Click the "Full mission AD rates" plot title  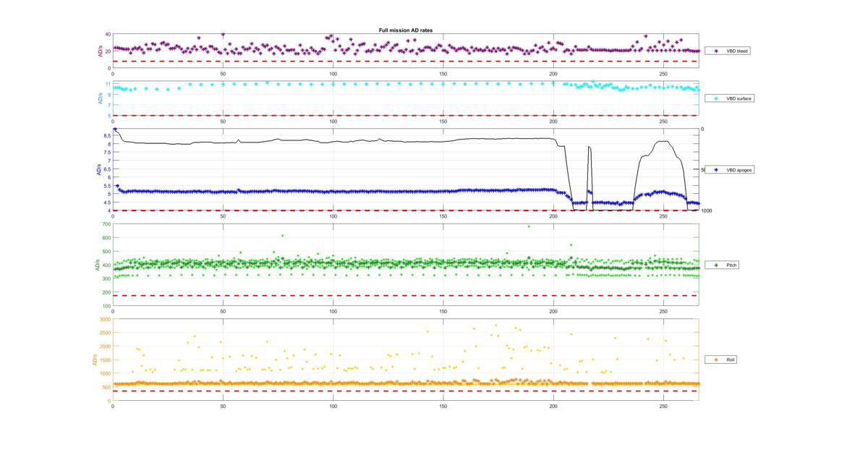click(406, 30)
